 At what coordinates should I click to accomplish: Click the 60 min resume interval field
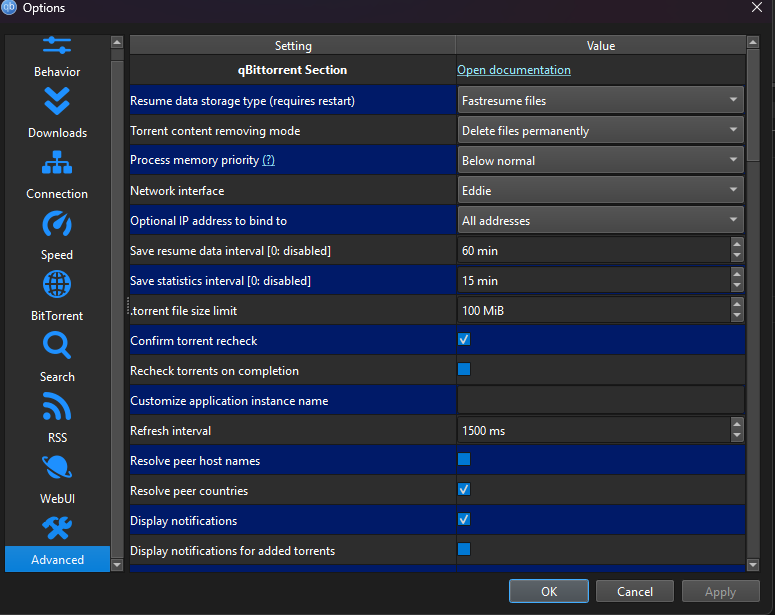(594, 251)
